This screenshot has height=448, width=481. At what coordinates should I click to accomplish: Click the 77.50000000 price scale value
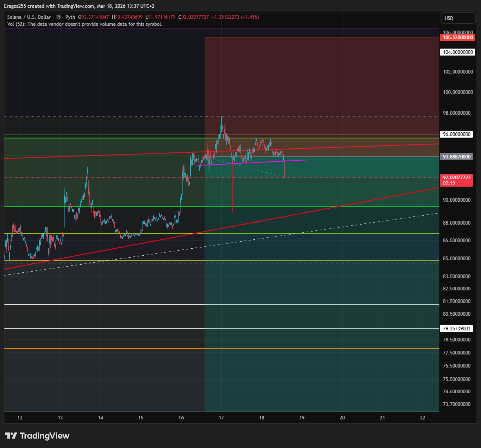(457, 352)
